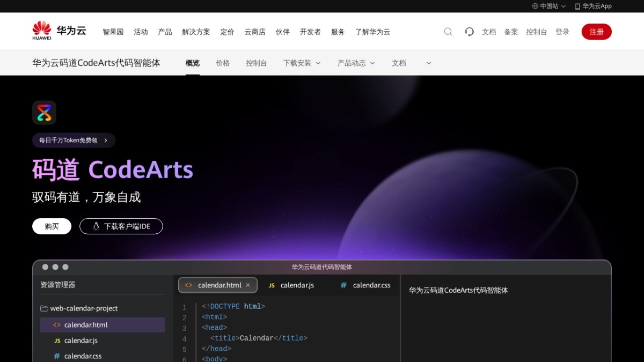Open the 产品 menu

coord(165,32)
